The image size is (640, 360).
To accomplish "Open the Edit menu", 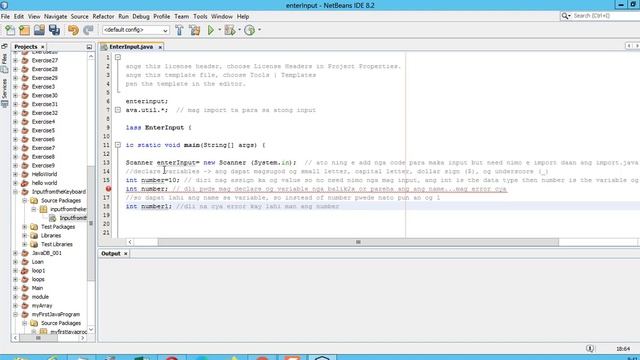I will 19,17.
